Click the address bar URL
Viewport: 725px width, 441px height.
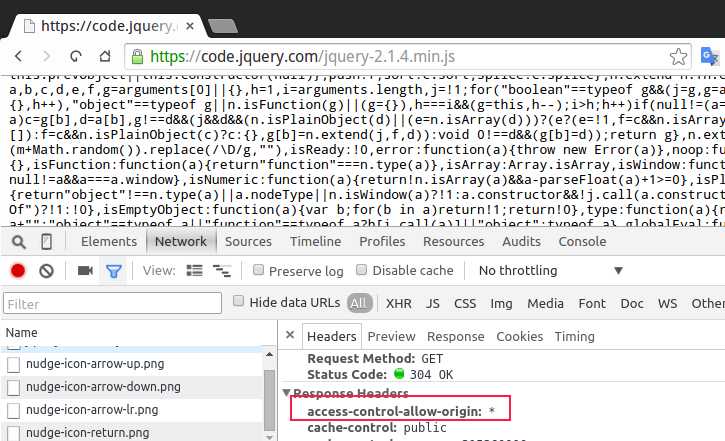tap(302, 57)
